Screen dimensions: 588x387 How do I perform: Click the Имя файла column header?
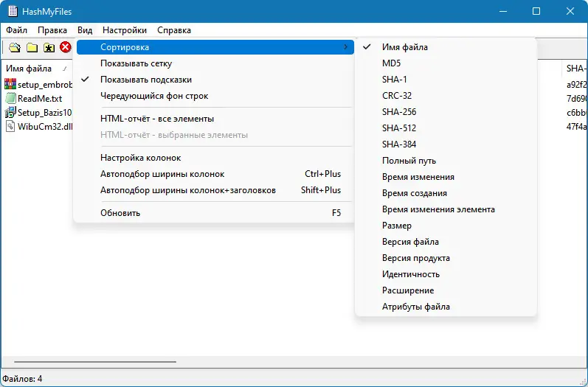point(37,69)
